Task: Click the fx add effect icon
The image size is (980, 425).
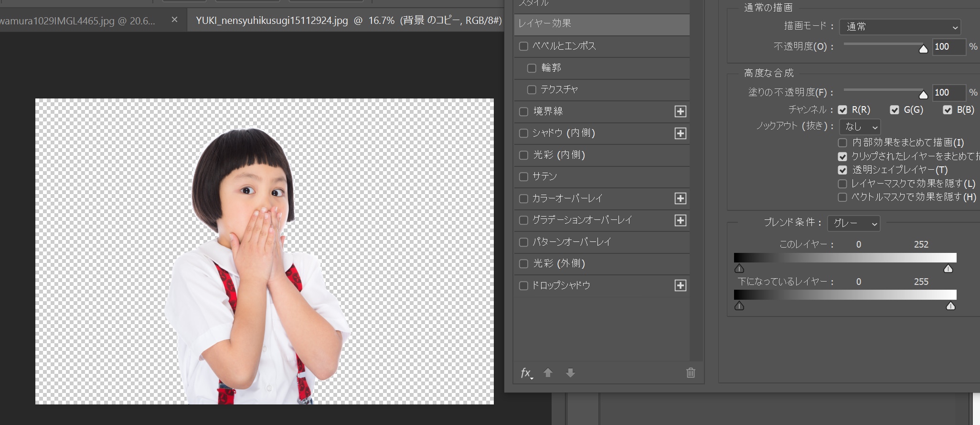Action: [526, 373]
